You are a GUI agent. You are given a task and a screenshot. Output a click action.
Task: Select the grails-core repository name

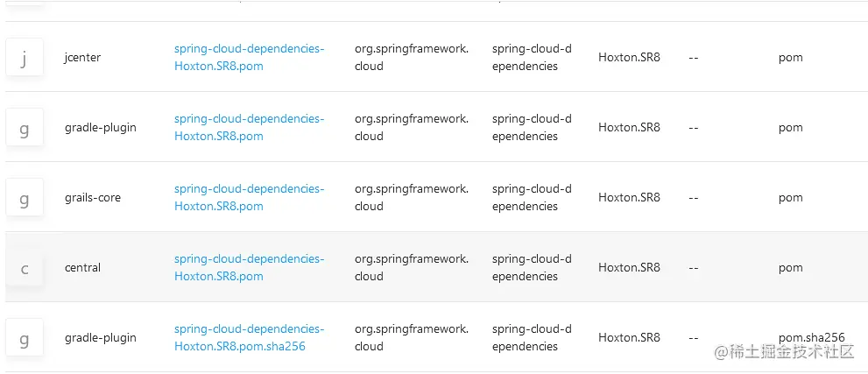point(93,198)
